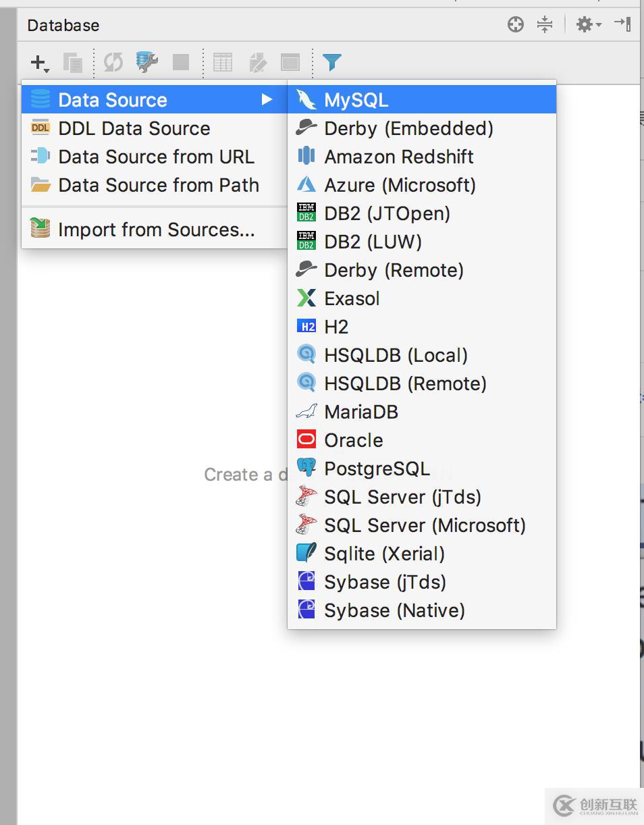Select Oracle data source

[x=422, y=440]
